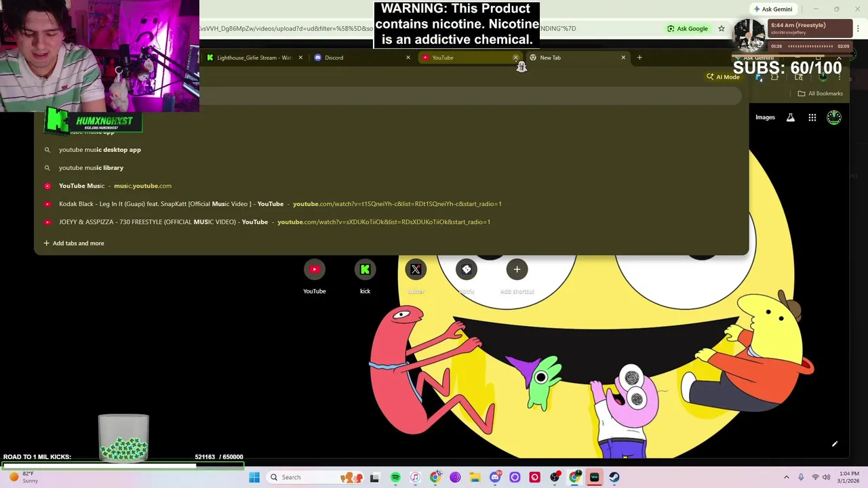This screenshot has height=488, width=868.
Task: Click the Ask Google button
Action: click(x=688, y=28)
